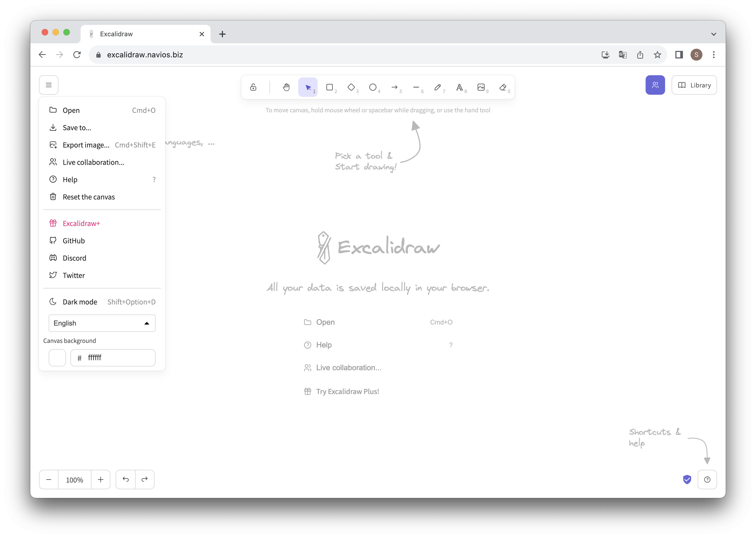Open the Discord link
The width and height of the screenshot is (756, 538).
102,258
